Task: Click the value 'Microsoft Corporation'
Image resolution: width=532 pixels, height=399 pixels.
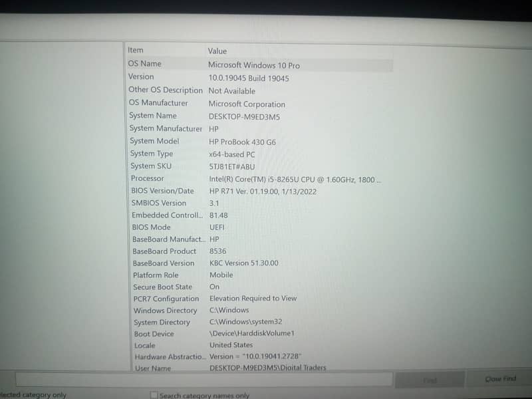Action: coord(247,104)
